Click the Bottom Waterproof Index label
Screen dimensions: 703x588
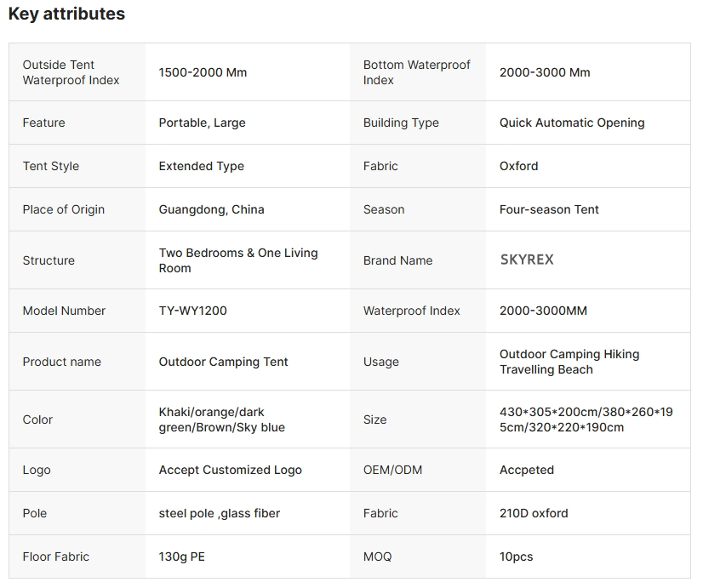pos(416,72)
